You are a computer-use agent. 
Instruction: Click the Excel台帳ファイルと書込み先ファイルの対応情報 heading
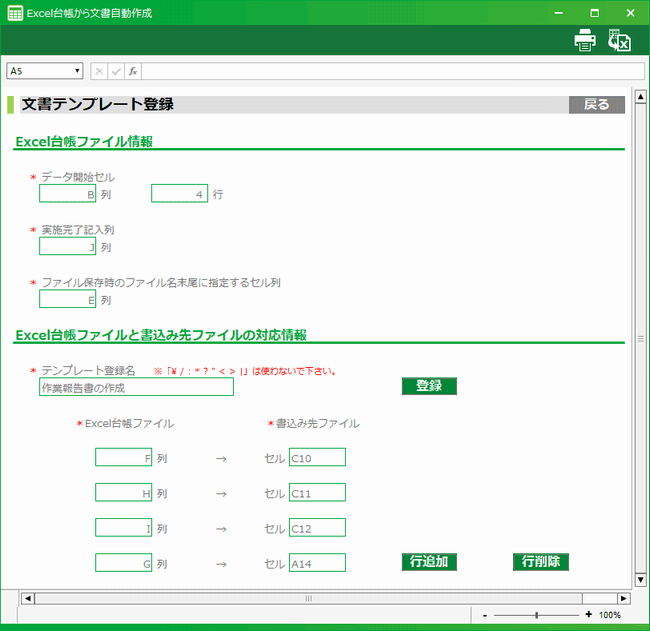(x=161, y=335)
